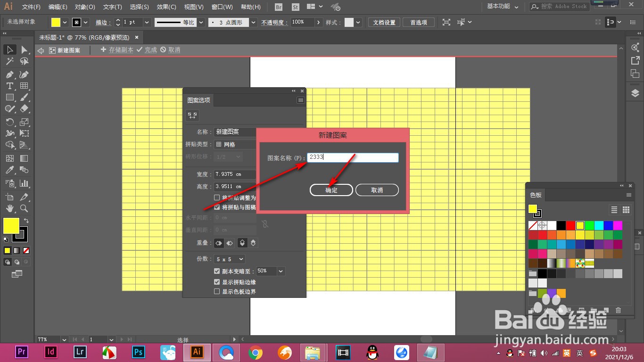Choose the first 重叠 overlap option button
This screenshot has width=644, height=362.
[x=219, y=243]
